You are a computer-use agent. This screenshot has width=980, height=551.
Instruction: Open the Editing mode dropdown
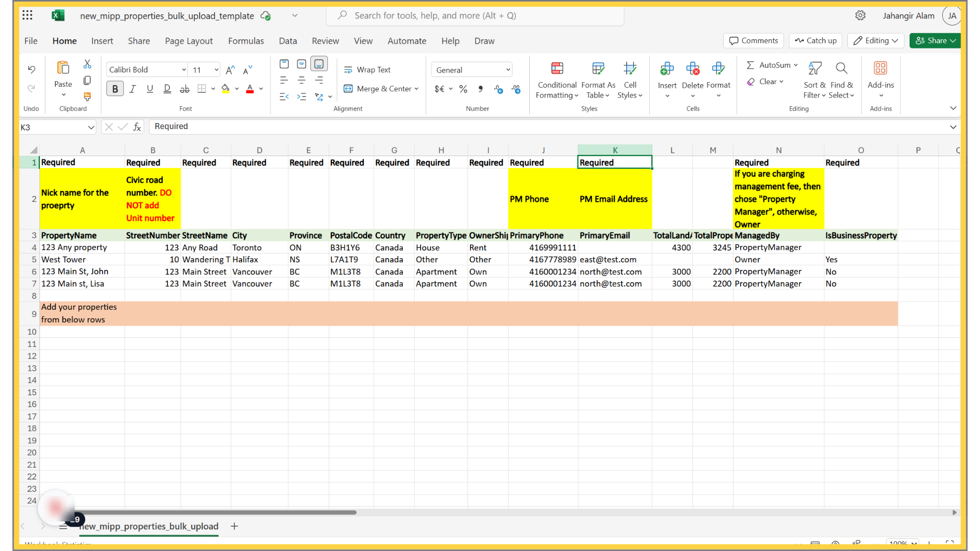pos(876,41)
